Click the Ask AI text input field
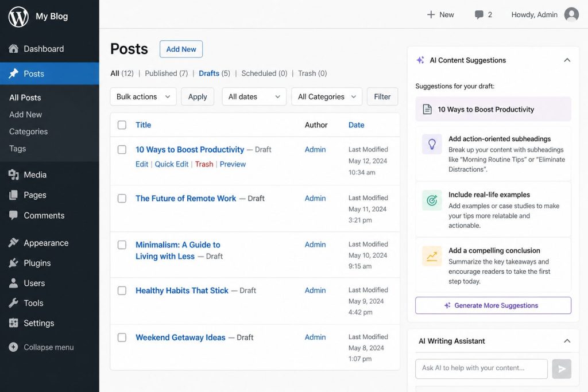Image resolution: width=588 pixels, height=392 pixels. pos(482,369)
